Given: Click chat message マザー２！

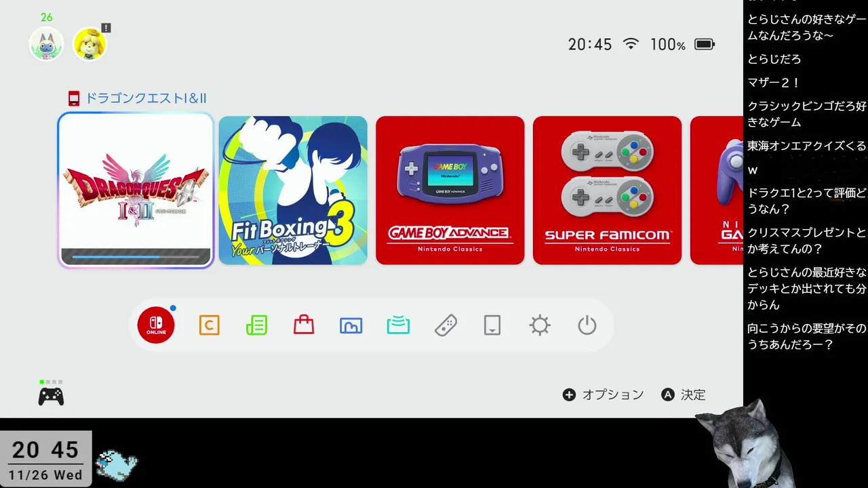Looking at the screenshot, I should [x=774, y=83].
